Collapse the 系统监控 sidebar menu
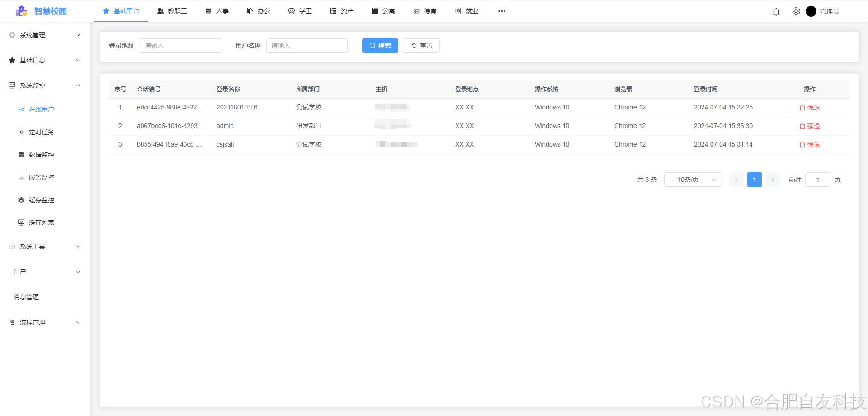This screenshot has width=868, height=416. coord(45,85)
